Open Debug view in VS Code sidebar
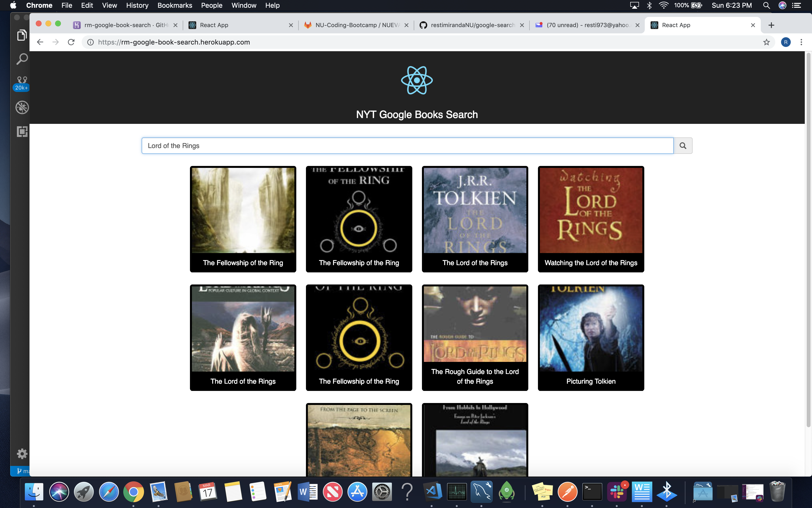Screen dimensions: 812x508 point(22,107)
